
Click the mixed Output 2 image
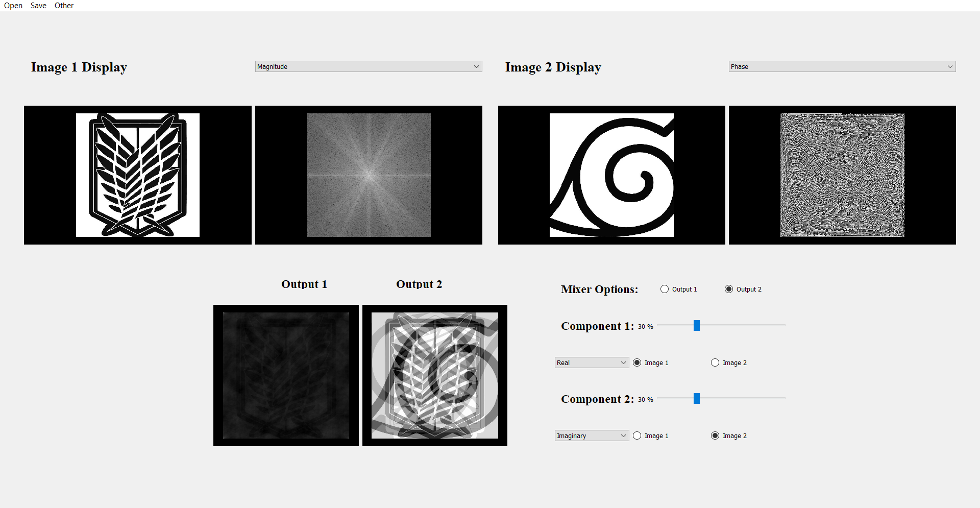point(435,375)
